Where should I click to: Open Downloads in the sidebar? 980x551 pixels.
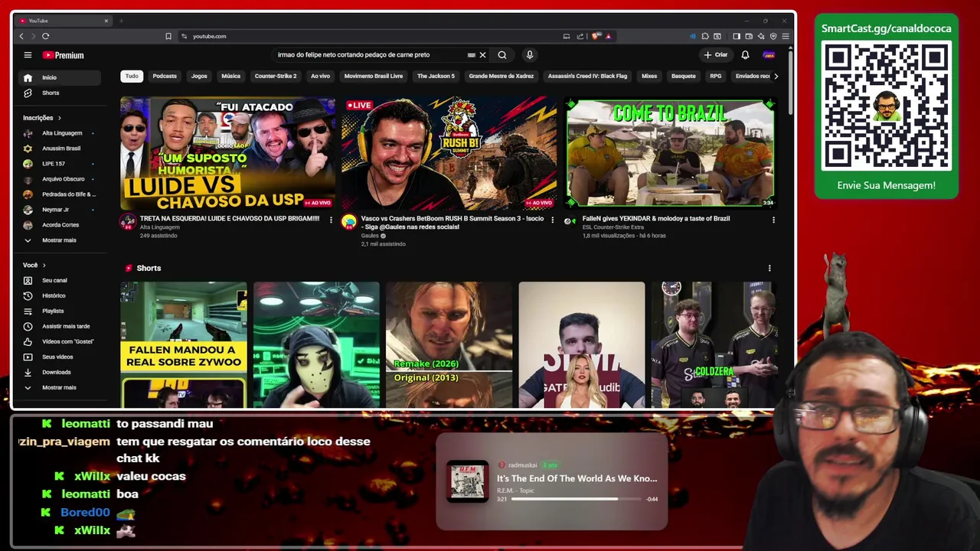pyautogui.click(x=60, y=372)
